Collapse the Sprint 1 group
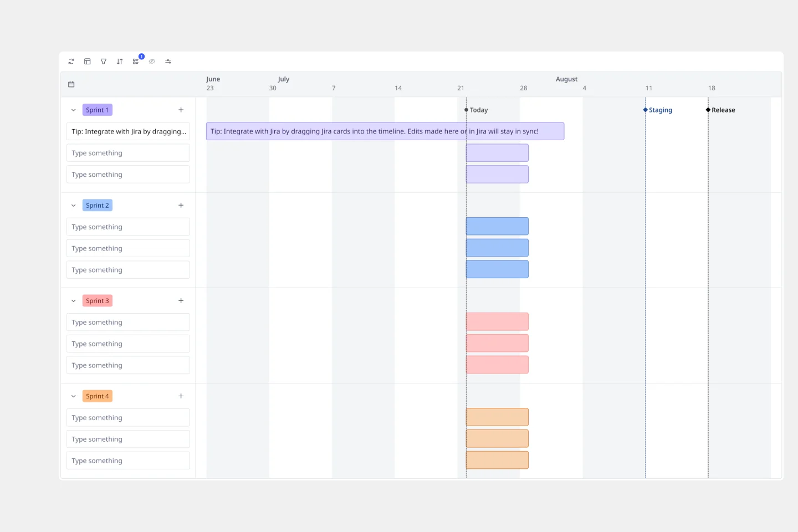This screenshot has width=798, height=532. [x=73, y=110]
